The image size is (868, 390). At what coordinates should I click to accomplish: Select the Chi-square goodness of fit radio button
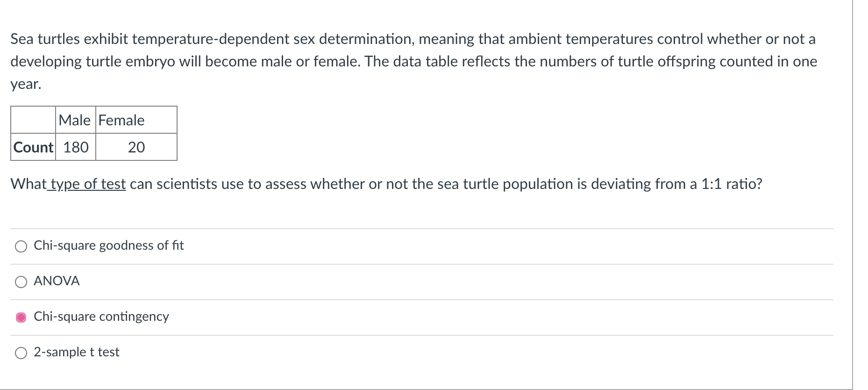(21, 246)
